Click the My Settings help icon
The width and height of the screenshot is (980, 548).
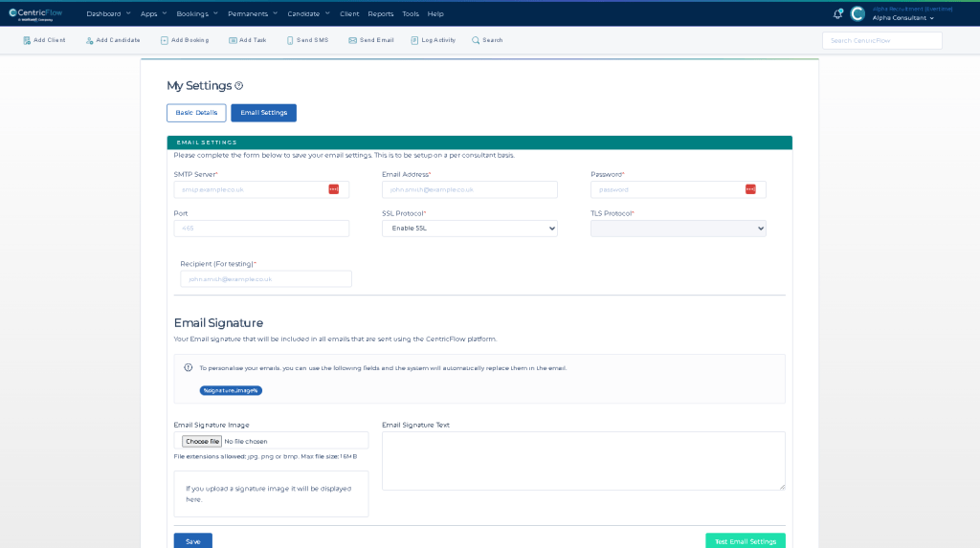pyautogui.click(x=238, y=86)
